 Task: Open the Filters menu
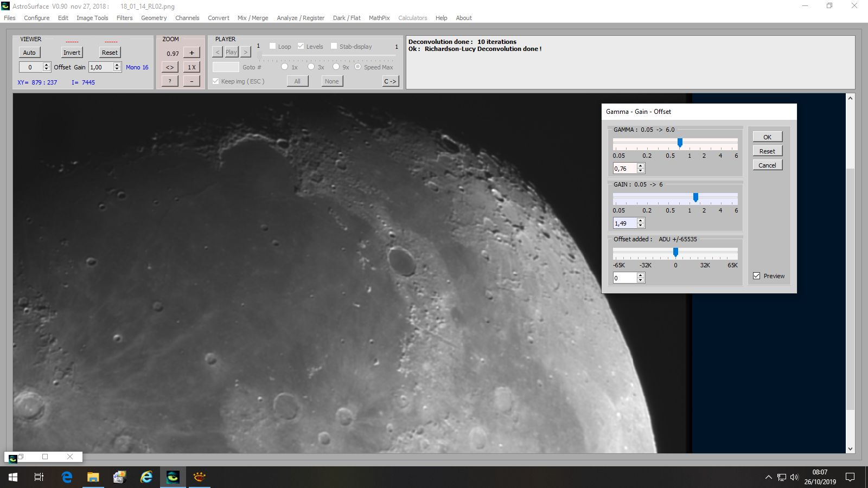click(124, 18)
